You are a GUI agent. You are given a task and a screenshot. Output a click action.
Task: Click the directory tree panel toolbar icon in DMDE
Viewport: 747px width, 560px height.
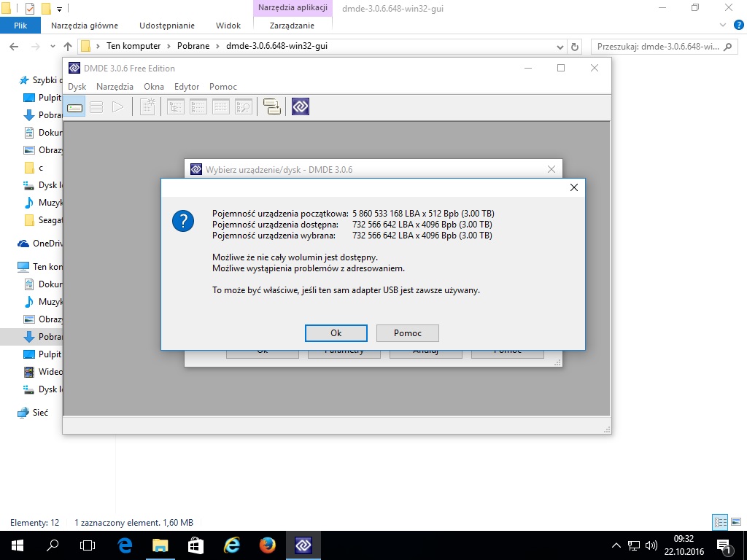(175, 106)
